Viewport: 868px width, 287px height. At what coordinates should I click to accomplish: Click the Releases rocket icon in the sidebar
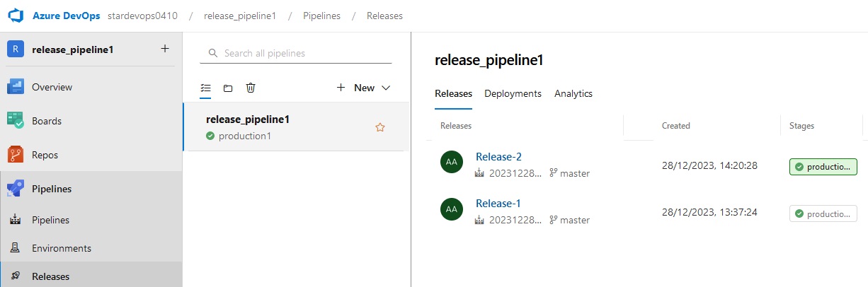16,276
